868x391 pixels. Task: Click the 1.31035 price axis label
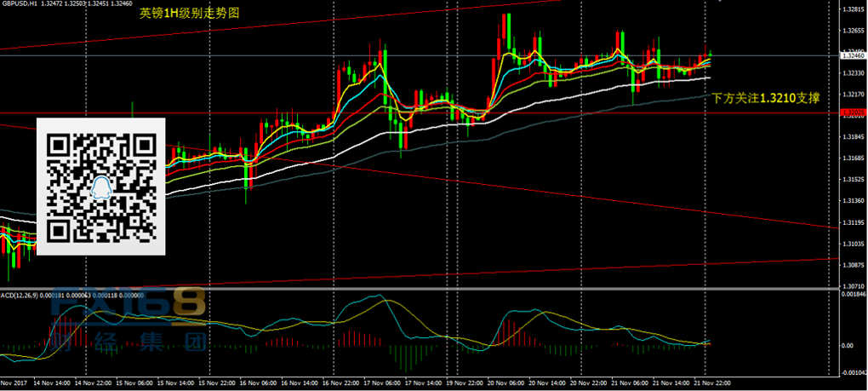[852, 244]
